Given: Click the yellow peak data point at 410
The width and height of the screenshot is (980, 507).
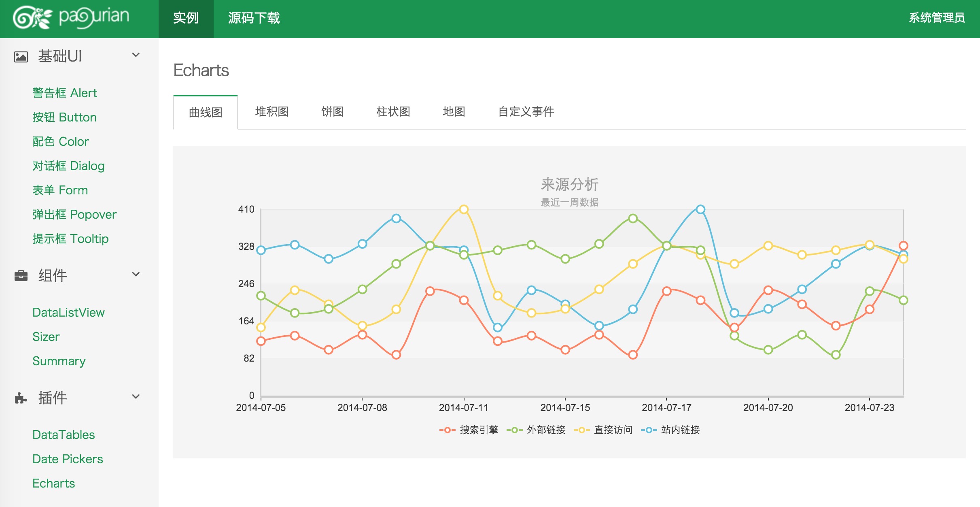Looking at the screenshot, I should click(464, 209).
